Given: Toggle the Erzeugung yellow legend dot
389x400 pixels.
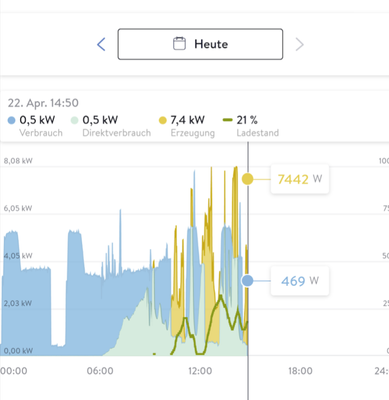Looking at the screenshot, I should [163, 120].
